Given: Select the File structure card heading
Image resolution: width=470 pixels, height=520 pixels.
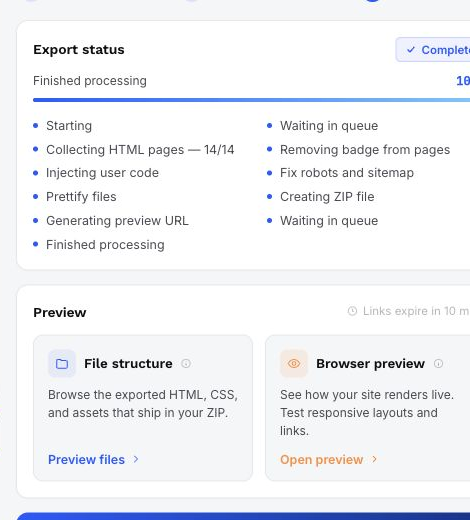Looking at the screenshot, I should click(x=128, y=364).
